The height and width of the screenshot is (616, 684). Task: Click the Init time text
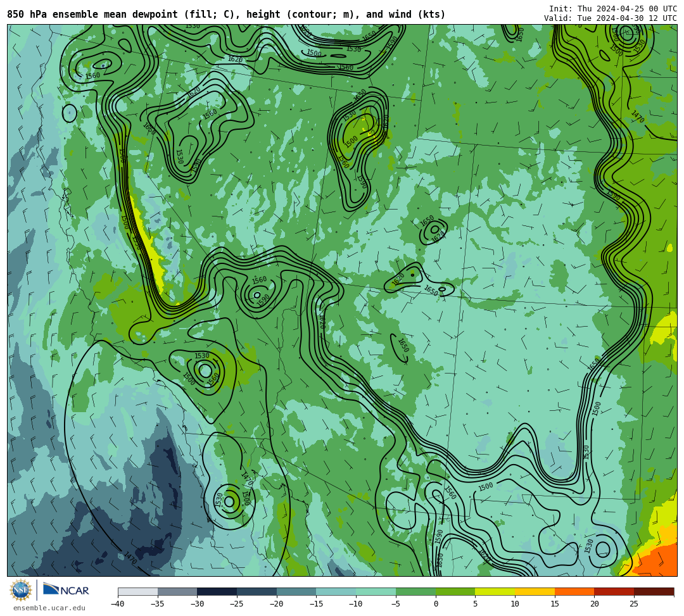pyautogui.click(x=613, y=9)
